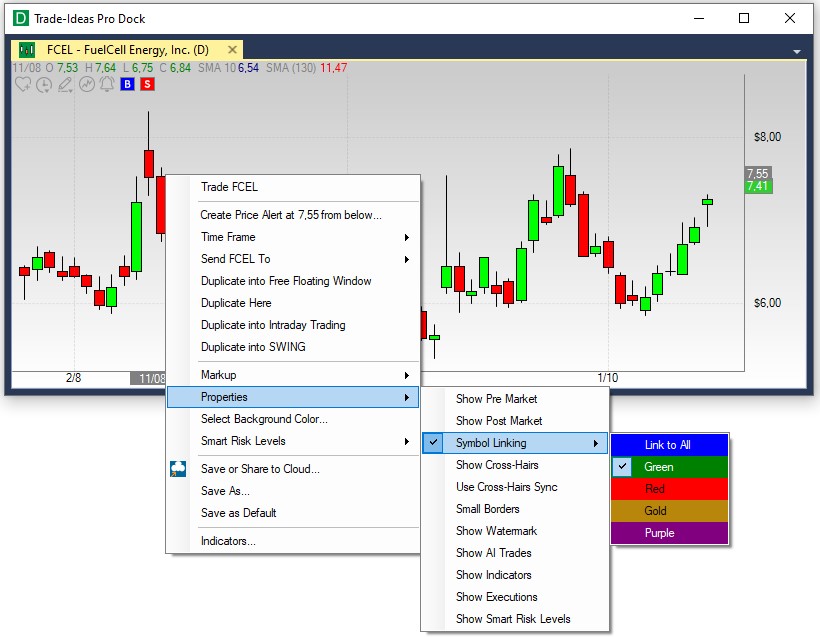Expand the Time Frame submenu
Image resolution: width=820 pixels, height=637 pixels.
[293, 237]
